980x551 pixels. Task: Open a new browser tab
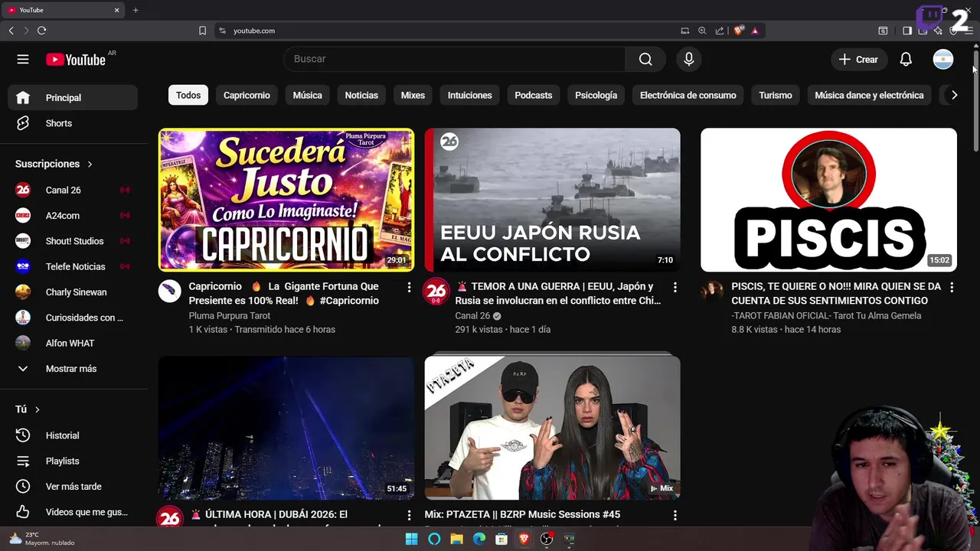tap(136, 10)
